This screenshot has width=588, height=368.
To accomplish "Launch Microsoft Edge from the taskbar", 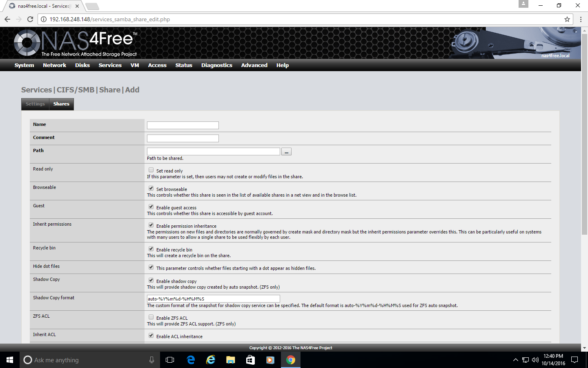I will coord(191,360).
